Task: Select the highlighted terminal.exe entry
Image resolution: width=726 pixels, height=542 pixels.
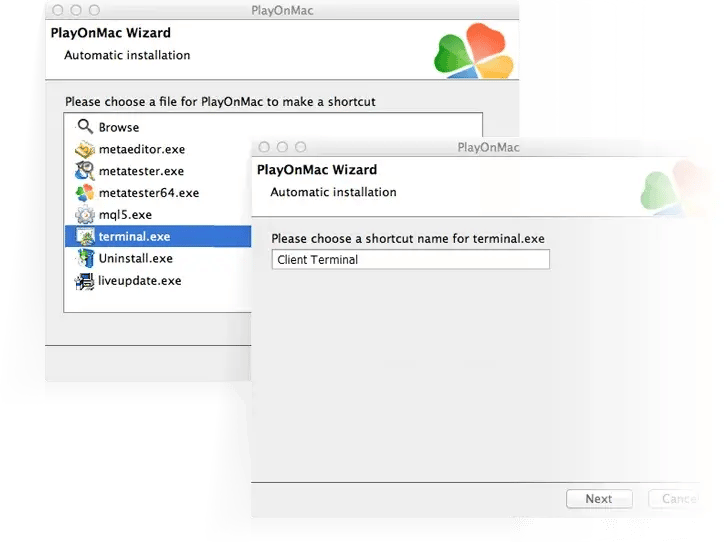Action: pyautogui.click(x=158, y=236)
